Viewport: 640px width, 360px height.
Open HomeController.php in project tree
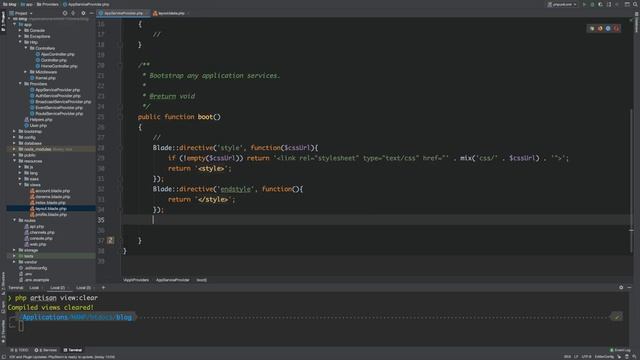(x=56, y=66)
